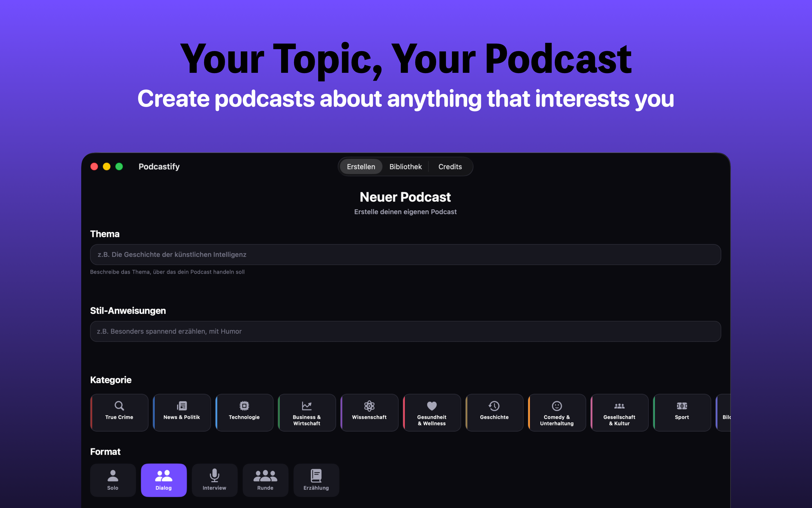Select the Solo person icon
The width and height of the screenshot is (812, 508).
tap(113, 476)
